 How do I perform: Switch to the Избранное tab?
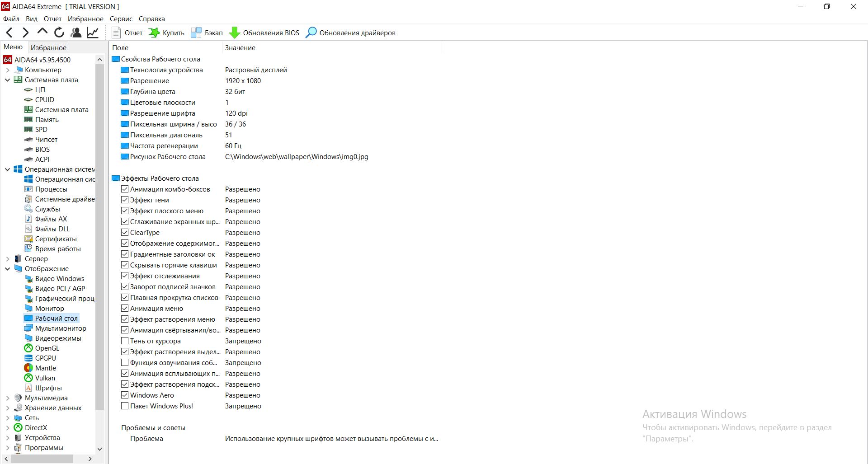(x=48, y=47)
